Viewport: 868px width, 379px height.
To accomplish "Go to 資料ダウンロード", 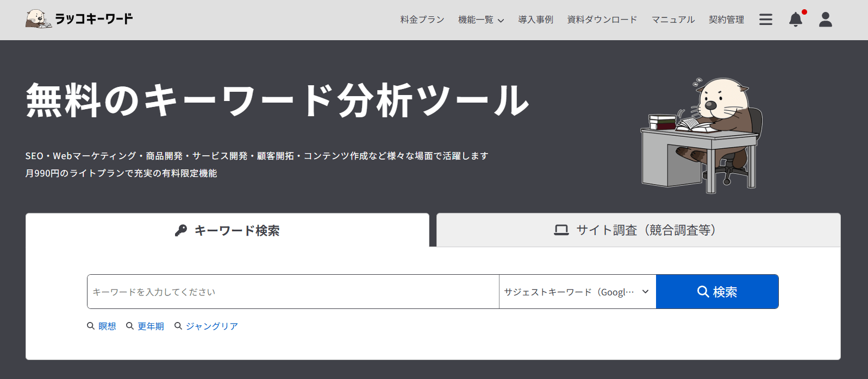I will pyautogui.click(x=602, y=20).
